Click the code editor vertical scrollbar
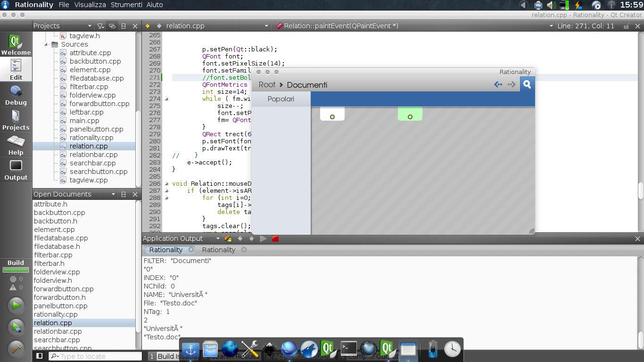Screen dimensions: 644x362 point(641,190)
